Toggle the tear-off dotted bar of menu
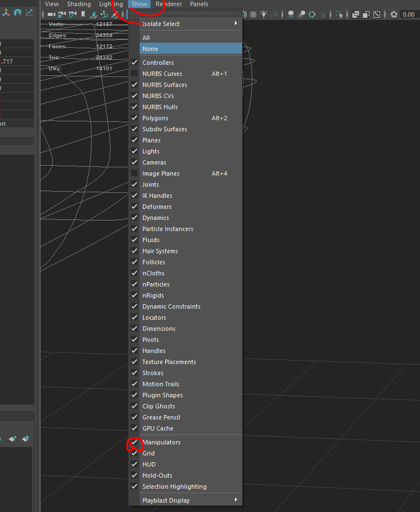This screenshot has height=512, width=420. click(x=186, y=13)
